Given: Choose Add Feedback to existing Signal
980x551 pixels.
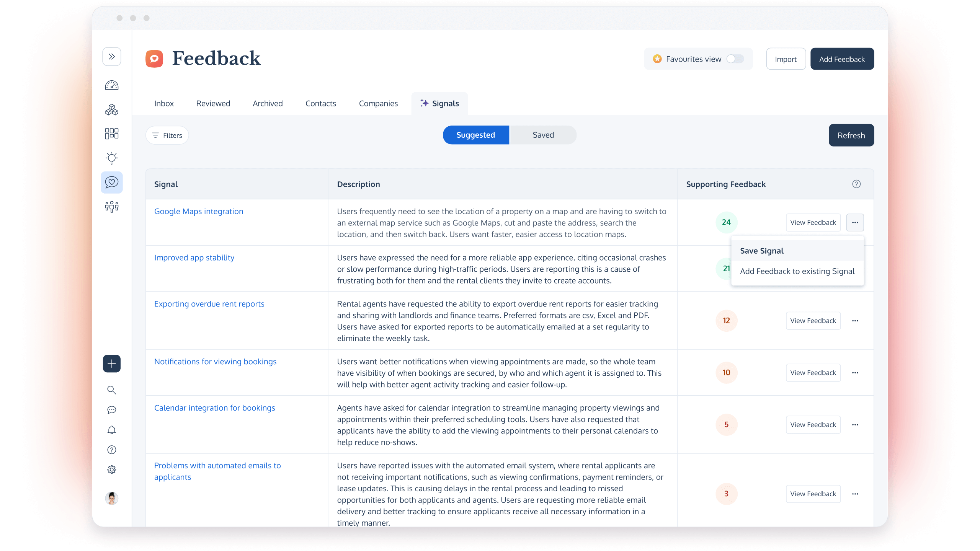Looking at the screenshot, I should coord(797,271).
